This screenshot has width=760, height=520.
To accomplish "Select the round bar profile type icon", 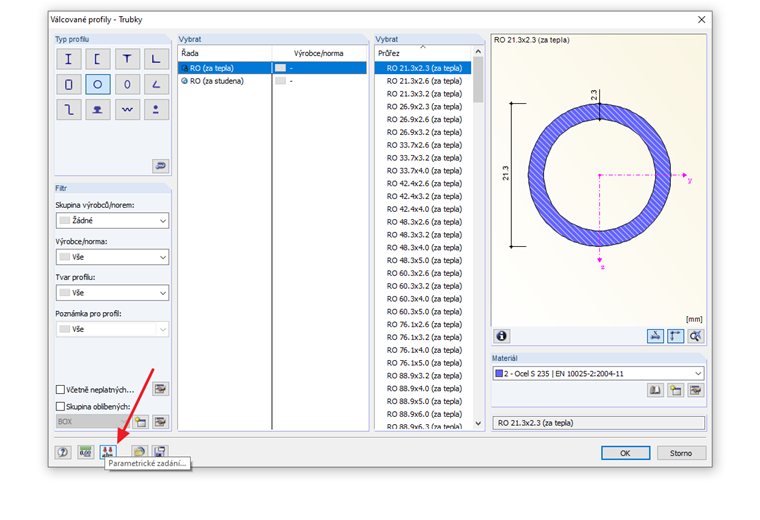I will click(x=156, y=110).
